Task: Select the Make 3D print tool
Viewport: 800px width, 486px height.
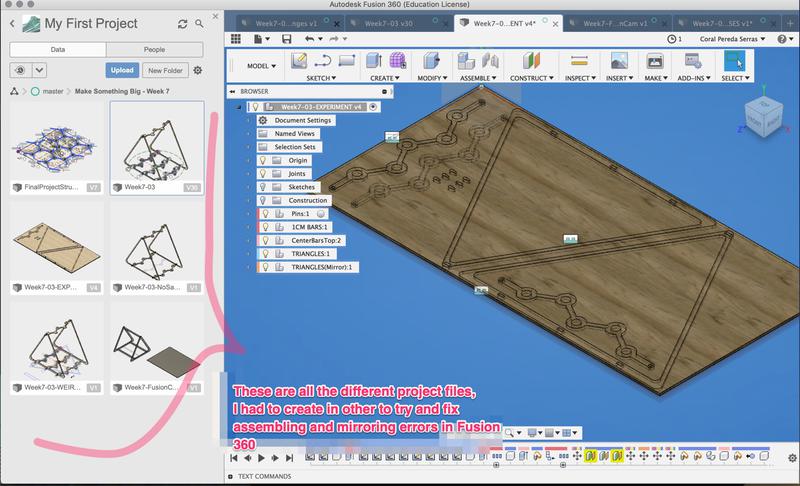Action: (x=655, y=61)
